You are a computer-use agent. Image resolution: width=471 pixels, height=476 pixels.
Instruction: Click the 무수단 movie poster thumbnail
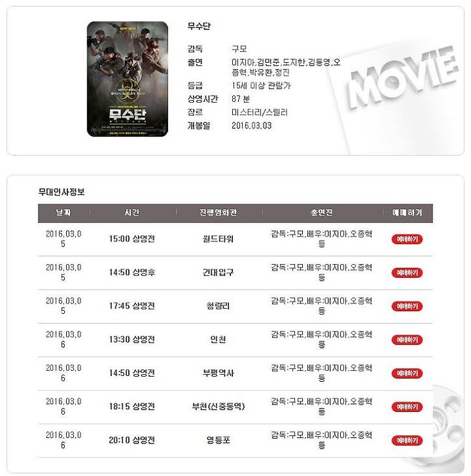pos(128,79)
